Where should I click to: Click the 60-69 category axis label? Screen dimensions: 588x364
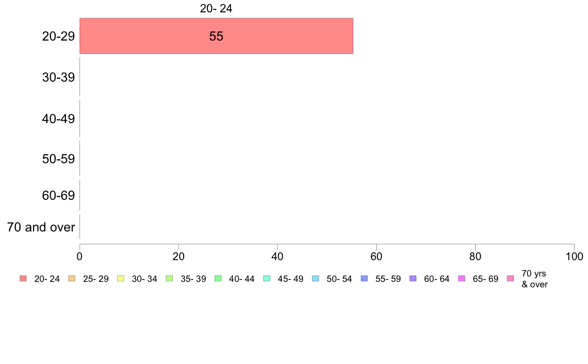pos(58,196)
